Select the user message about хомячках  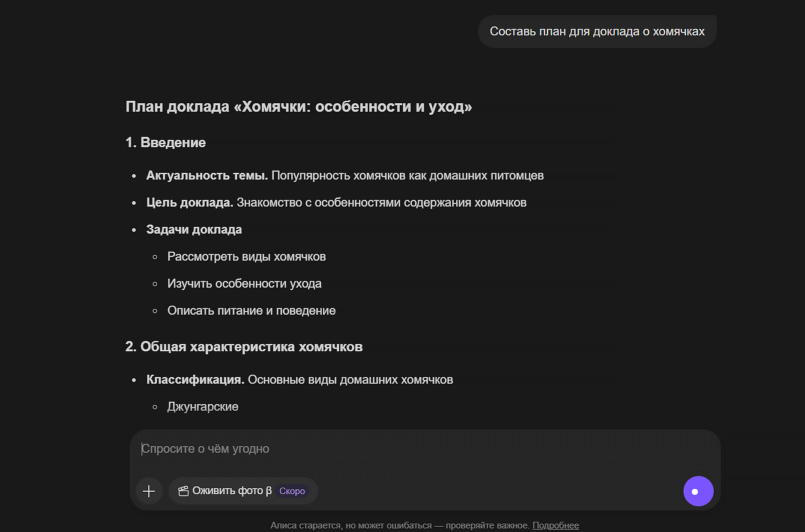tap(597, 31)
